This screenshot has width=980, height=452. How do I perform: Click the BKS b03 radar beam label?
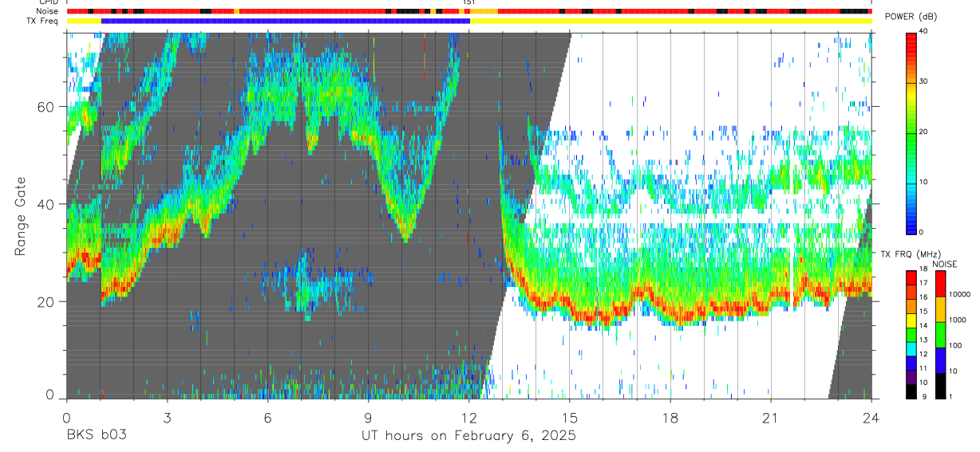[x=97, y=435]
